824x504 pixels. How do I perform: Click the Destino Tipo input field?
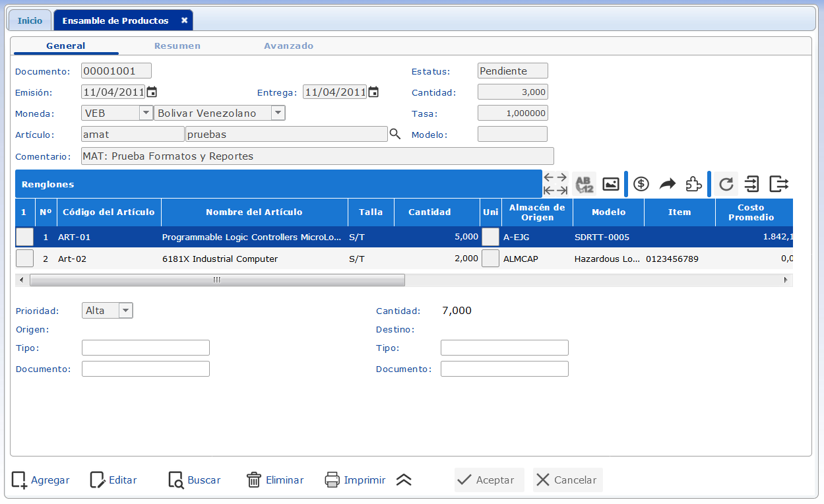pos(505,348)
